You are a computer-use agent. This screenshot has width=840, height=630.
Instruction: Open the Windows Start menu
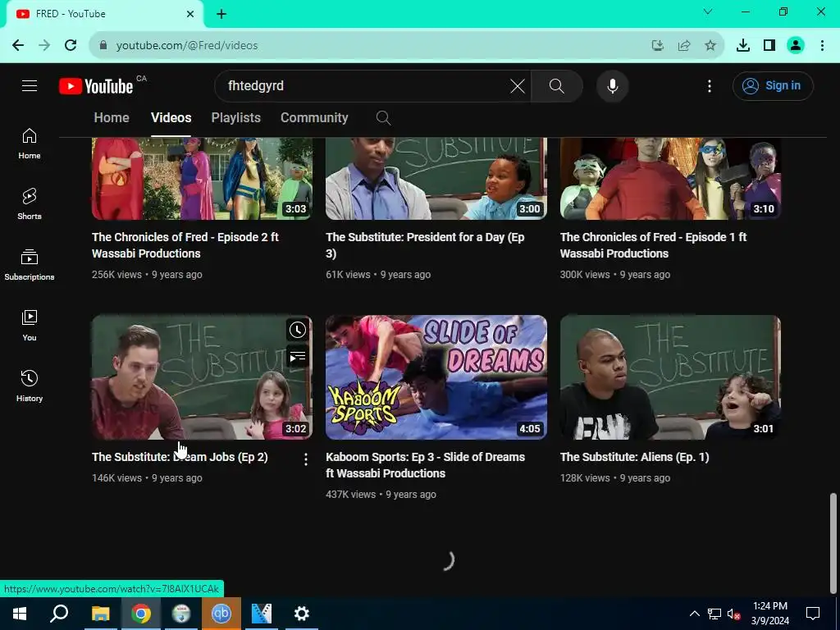point(20,614)
